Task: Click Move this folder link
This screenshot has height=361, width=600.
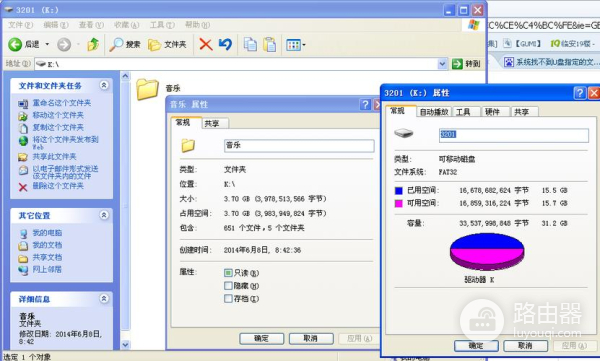Action: click(58, 115)
